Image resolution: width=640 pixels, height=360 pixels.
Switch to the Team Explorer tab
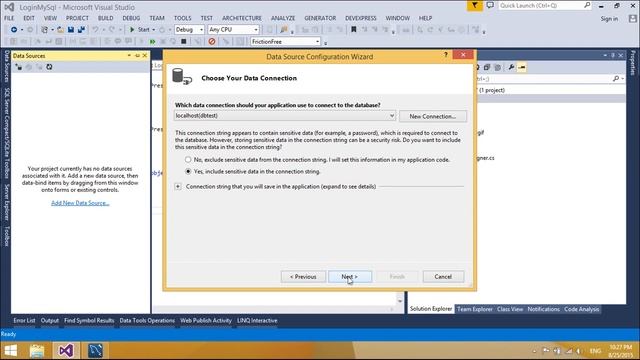point(475,309)
